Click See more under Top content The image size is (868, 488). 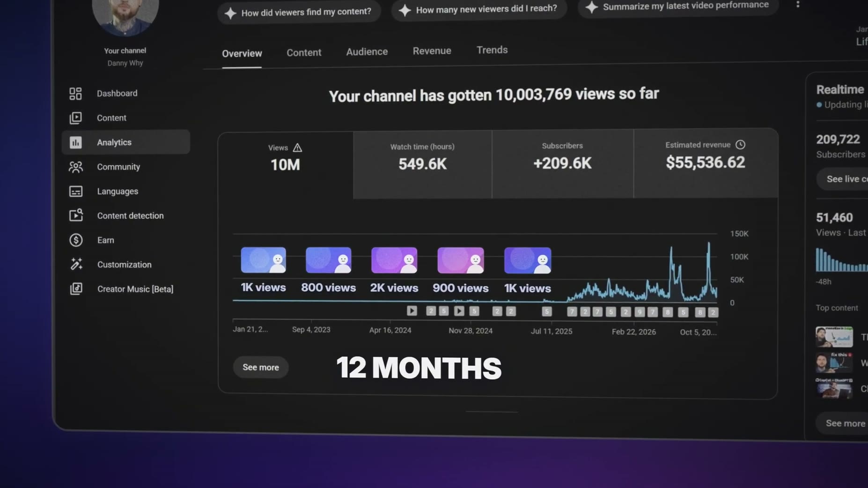[x=844, y=423]
